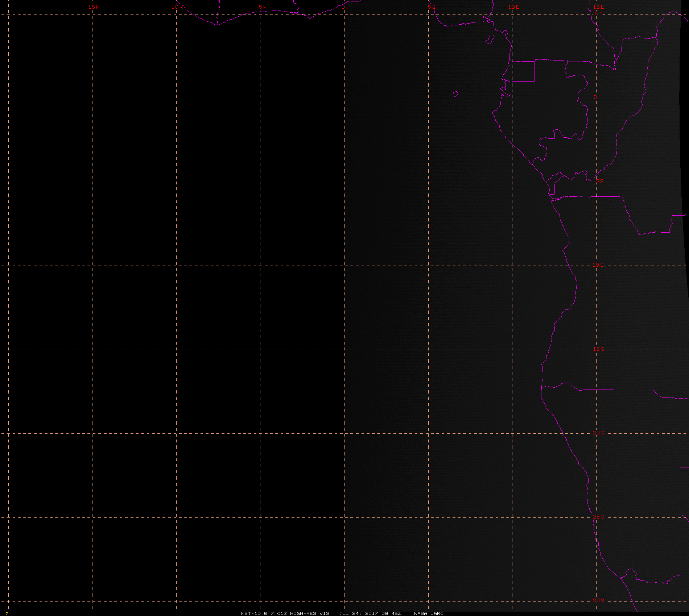This screenshot has width=689, height=616.
Task: Click the 10S latitude label
Action: tap(598, 265)
